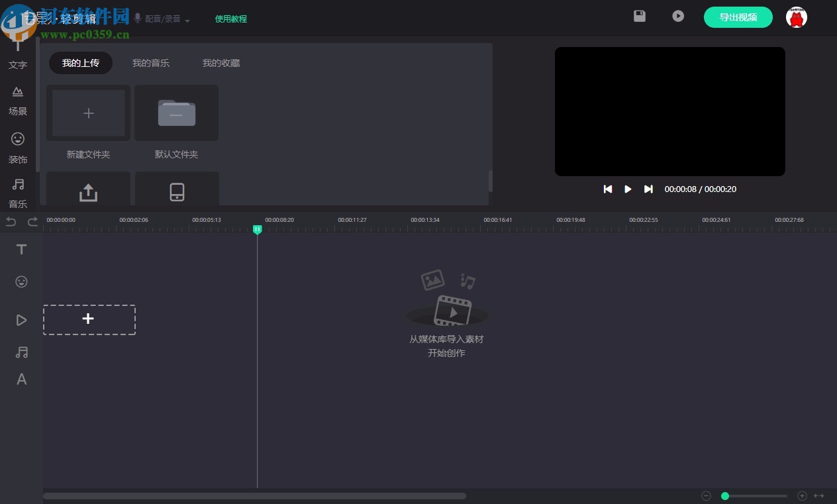The image size is (837, 504).
Task: Click the upload file tile icon
Action: coord(88,191)
